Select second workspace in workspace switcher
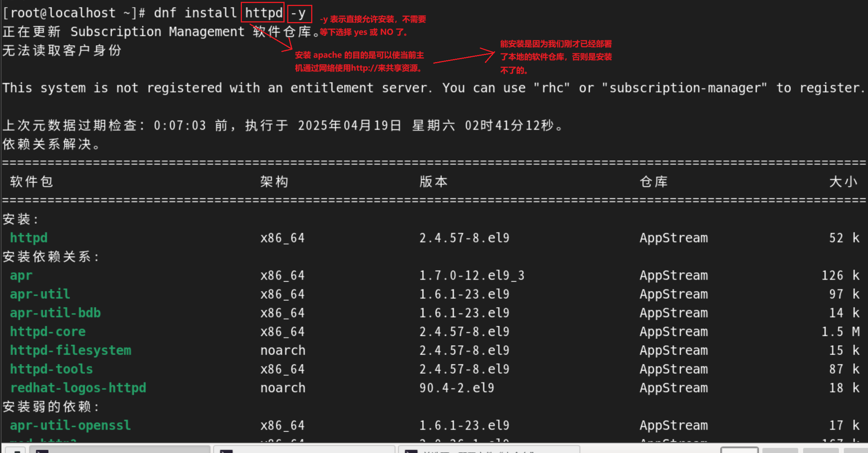Screen dimensions: 868x453 tap(780, 450)
